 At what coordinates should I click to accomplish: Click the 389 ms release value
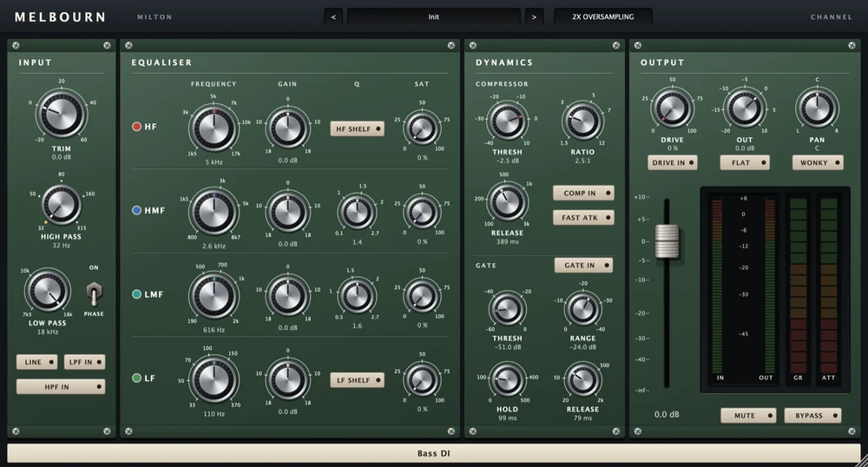click(x=507, y=242)
